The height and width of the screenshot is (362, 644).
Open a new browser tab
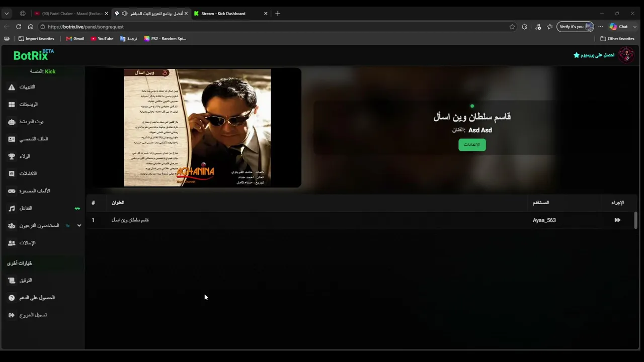[x=278, y=14]
